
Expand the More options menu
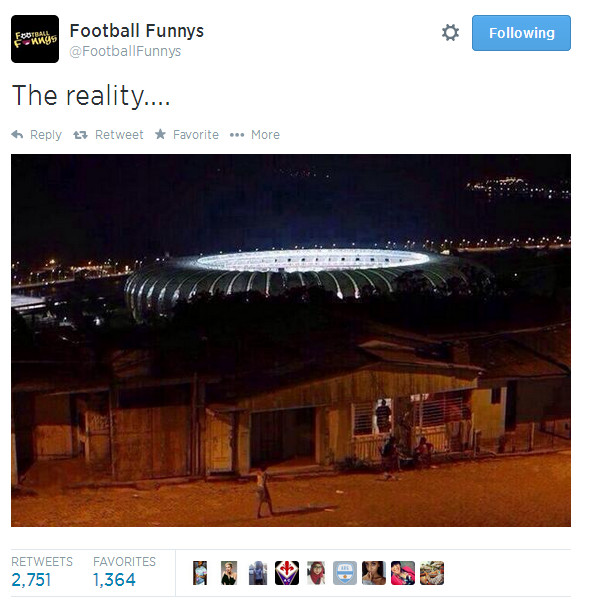255,135
